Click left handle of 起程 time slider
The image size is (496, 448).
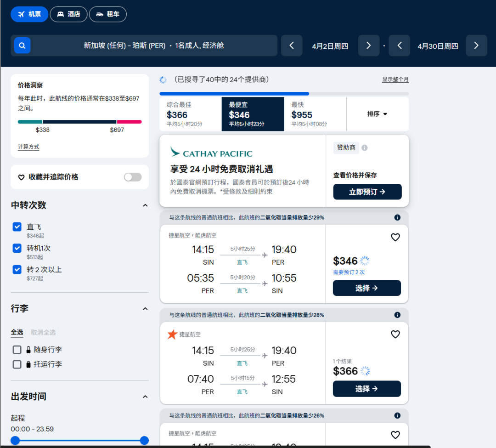(x=15, y=440)
